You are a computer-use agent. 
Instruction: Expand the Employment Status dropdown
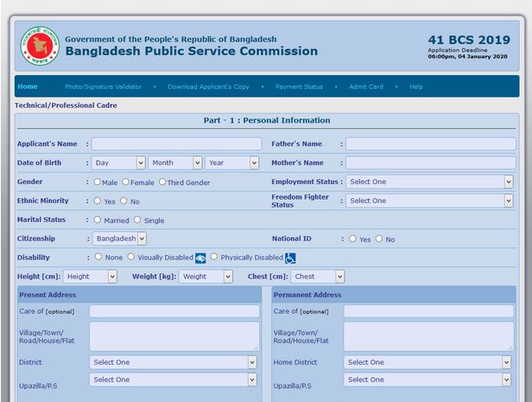[429, 182]
